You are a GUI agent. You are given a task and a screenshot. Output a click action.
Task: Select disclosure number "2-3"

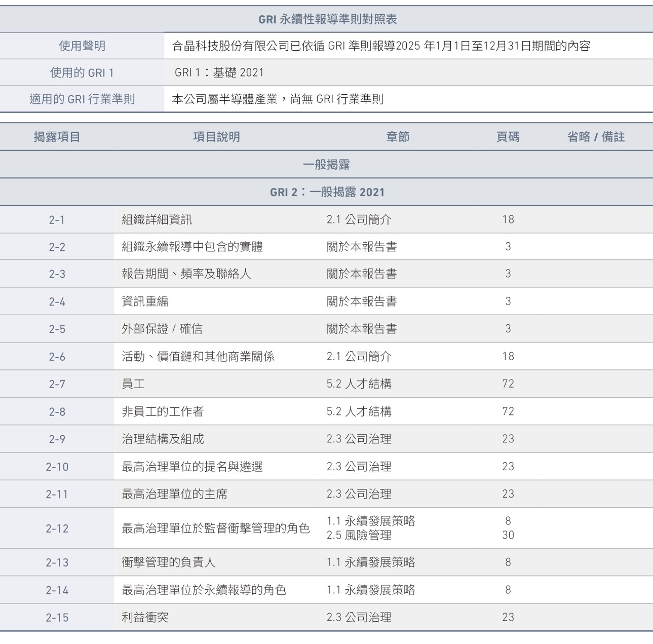(57, 274)
